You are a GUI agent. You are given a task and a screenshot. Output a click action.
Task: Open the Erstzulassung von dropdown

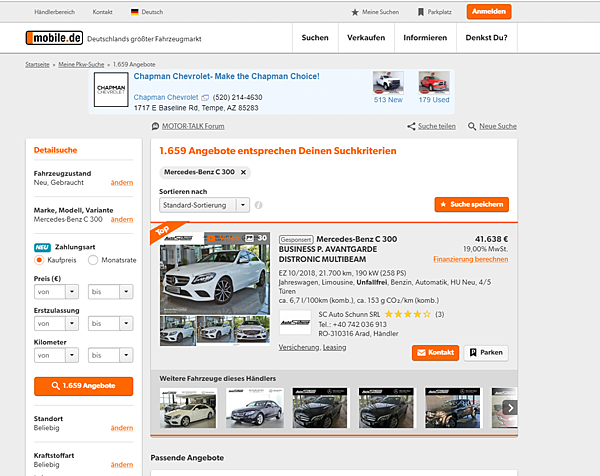(x=56, y=324)
